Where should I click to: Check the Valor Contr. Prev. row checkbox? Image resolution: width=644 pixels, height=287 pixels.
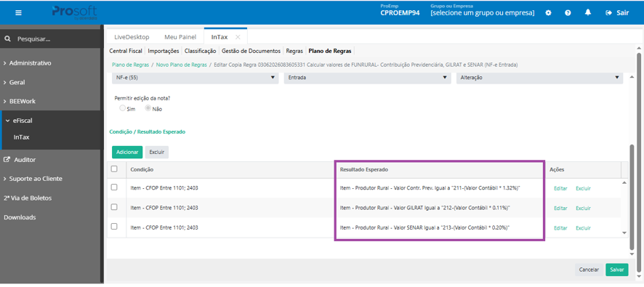coord(114,187)
